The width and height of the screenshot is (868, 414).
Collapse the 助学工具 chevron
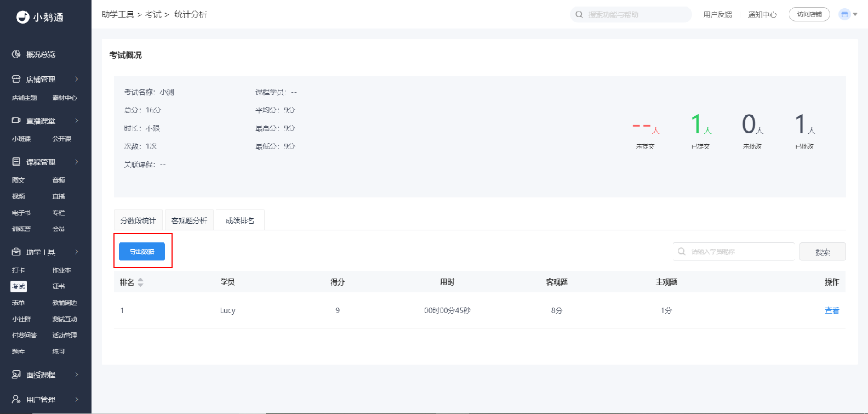[x=77, y=252]
